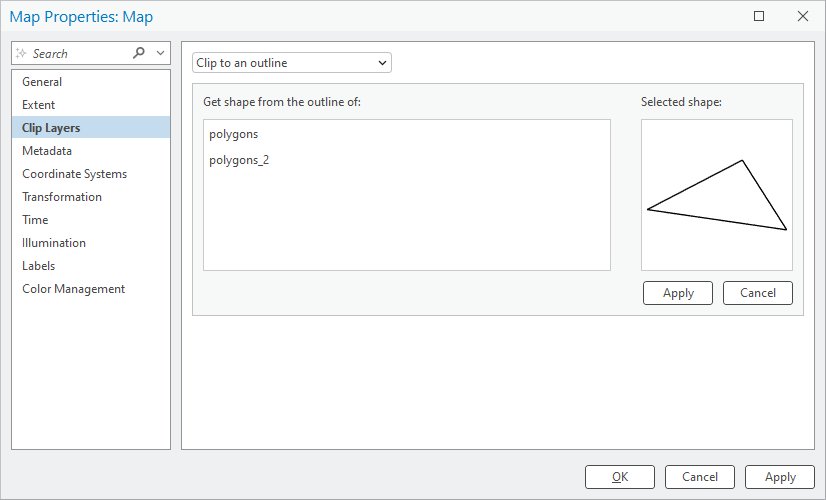This screenshot has width=826, height=500.
Task: Open the Clip to an outline dropdown
Action: 292,63
